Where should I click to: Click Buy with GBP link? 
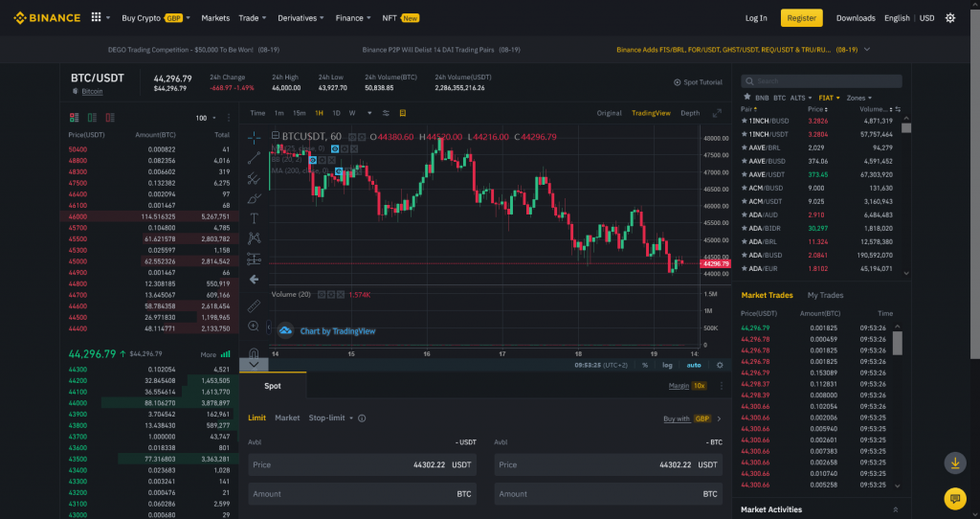tap(692, 419)
